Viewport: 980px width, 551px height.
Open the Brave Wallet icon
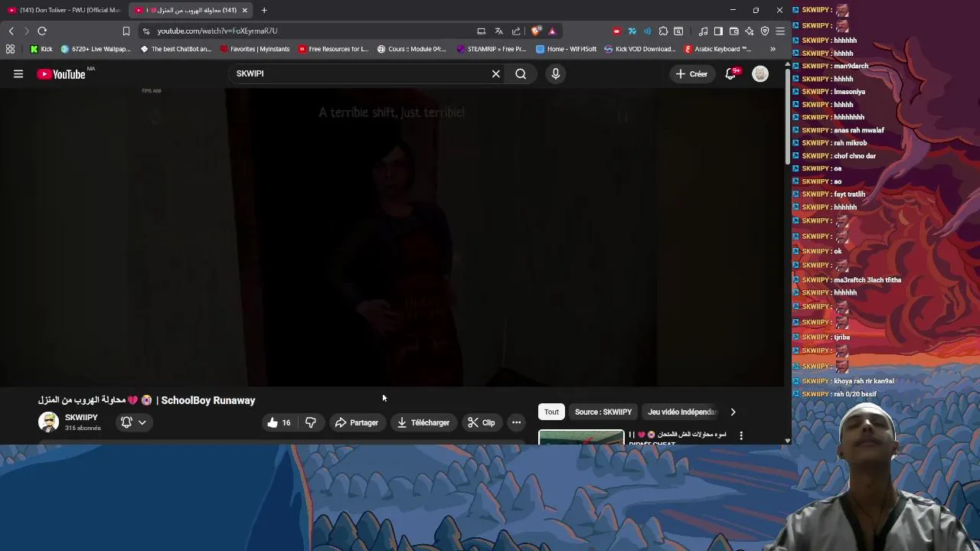(x=733, y=31)
